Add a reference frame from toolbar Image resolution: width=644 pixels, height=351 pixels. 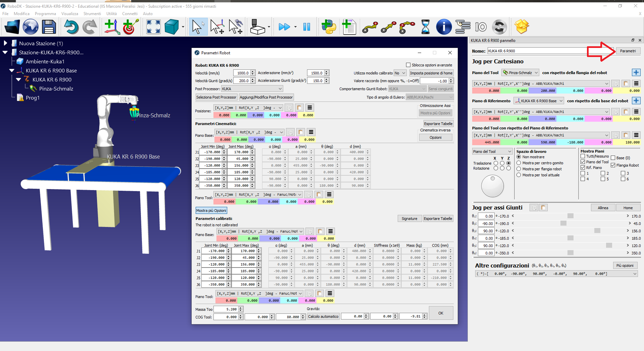pos(112,27)
